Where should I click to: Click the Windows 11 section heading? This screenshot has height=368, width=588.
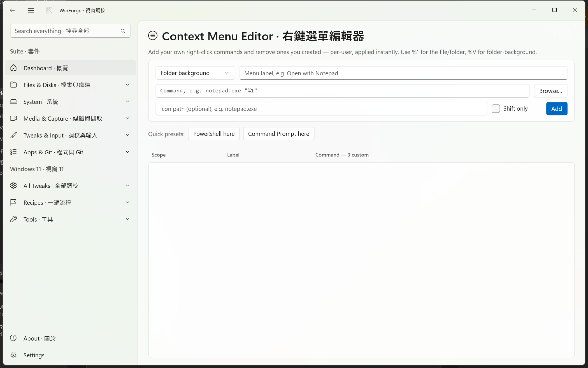pyautogui.click(x=37, y=169)
